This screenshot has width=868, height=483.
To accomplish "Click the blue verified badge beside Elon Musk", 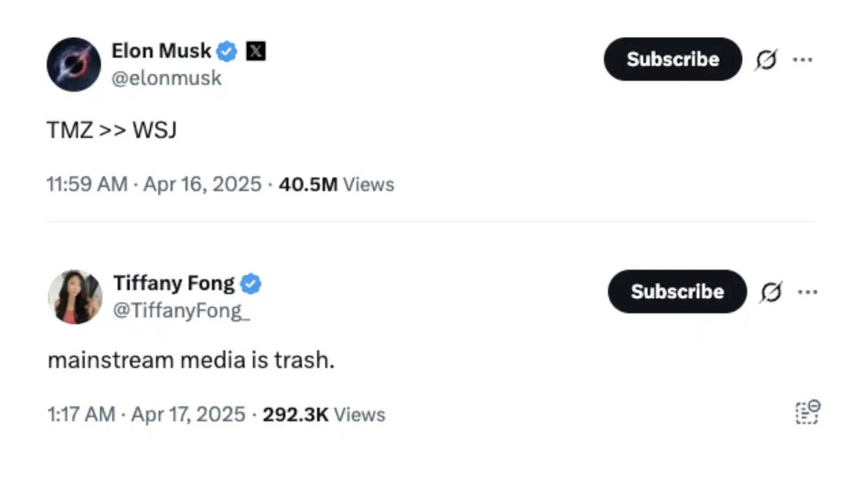I will pyautogui.click(x=227, y=52).
